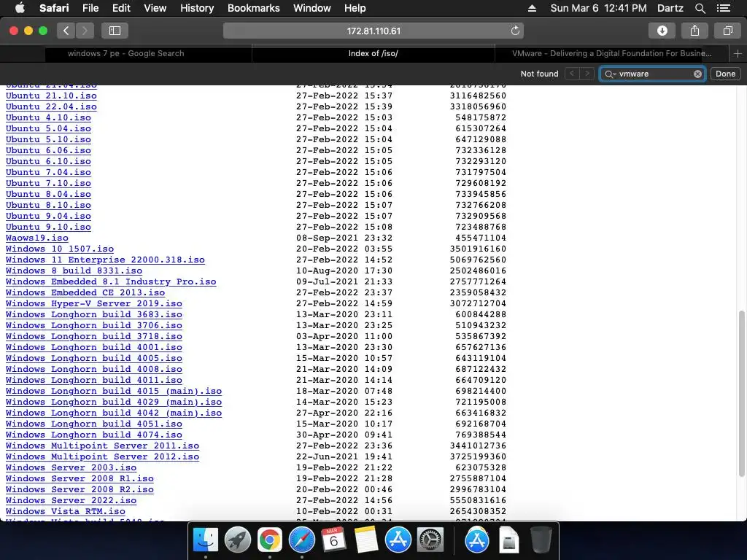This screenshot has width=747, height=560.
Task: Click previous match arrow in find bar
Action: click(572, 74)
